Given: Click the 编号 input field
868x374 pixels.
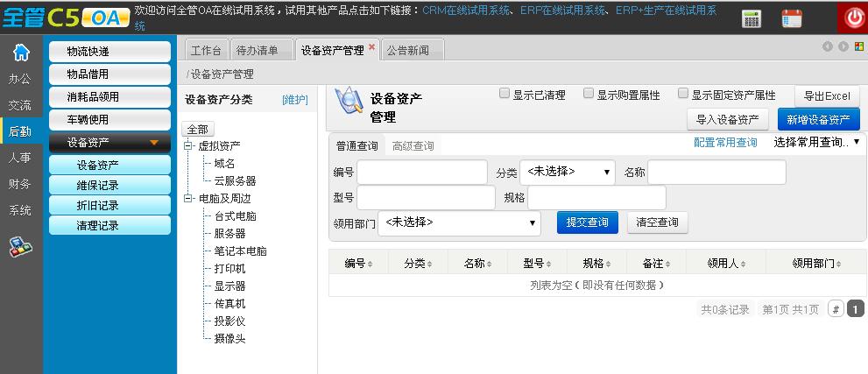Looking at the screenshot, I should 422,172.
